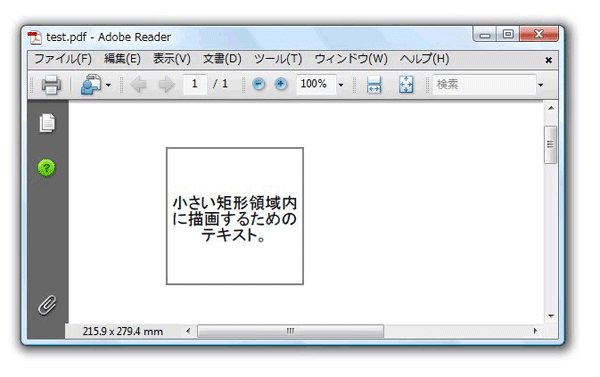Close the Adobe Reader window
The height and width of the screenshot is (377, 600).
point(539,34)
